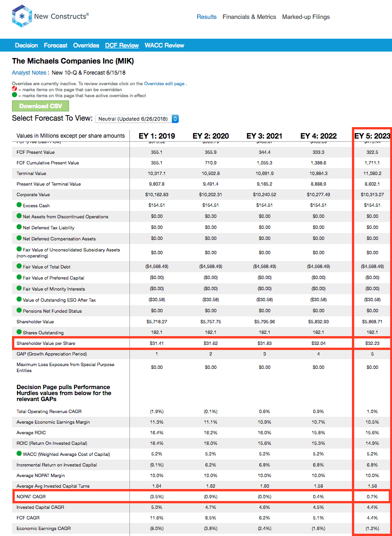Click the Terminal Value row label
Image resolution: width=392 pixels, height=536 pixels.
[31, 174]
